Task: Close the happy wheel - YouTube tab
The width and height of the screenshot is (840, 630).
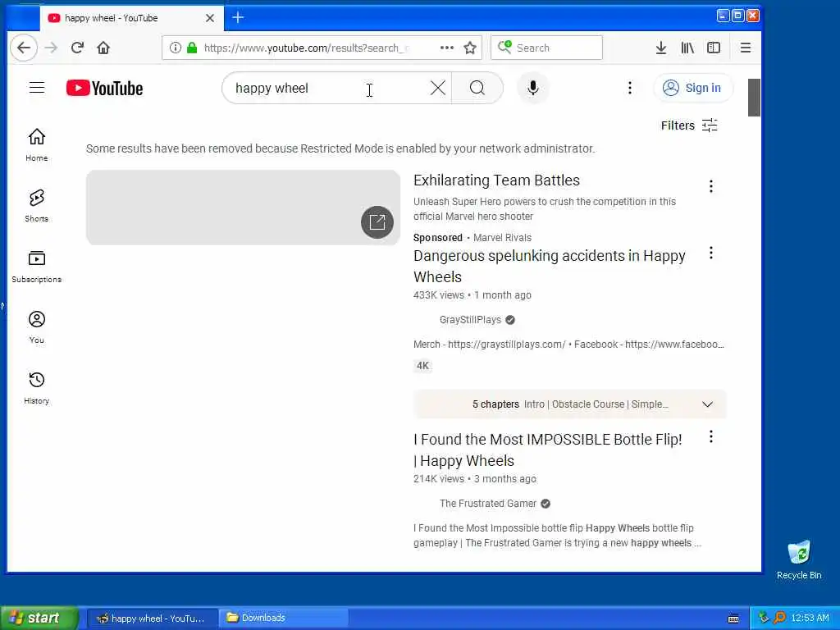Action: (210, 18)
